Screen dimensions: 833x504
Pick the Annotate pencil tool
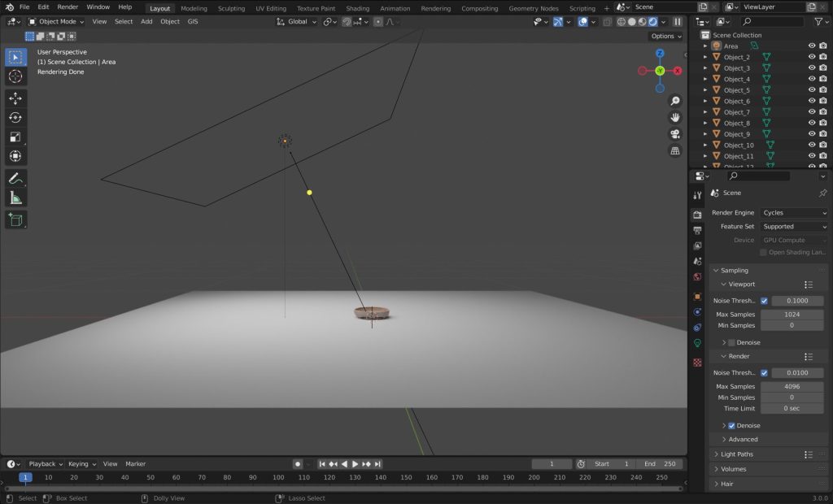click(15, 178)
